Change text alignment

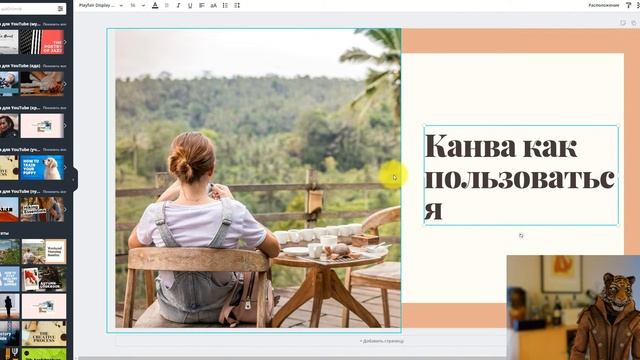tap(202, 5)
